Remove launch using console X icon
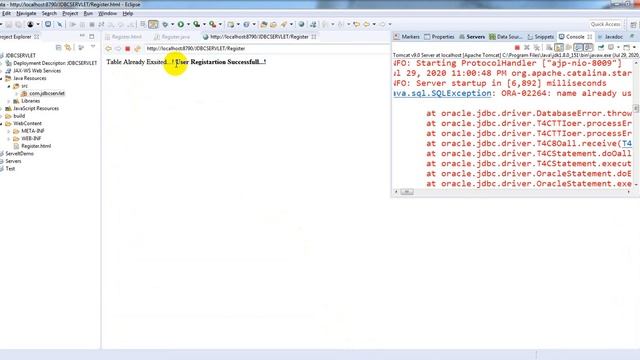The height and width of the screenshot is (360, 640). click(x=527, y=48)
